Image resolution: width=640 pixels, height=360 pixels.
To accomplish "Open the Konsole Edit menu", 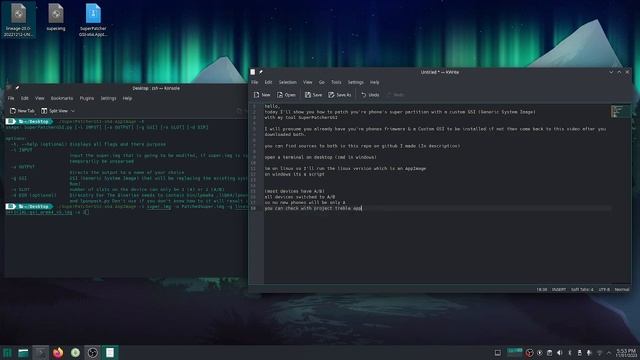I will pyautogui.click(x=24, y=98).
